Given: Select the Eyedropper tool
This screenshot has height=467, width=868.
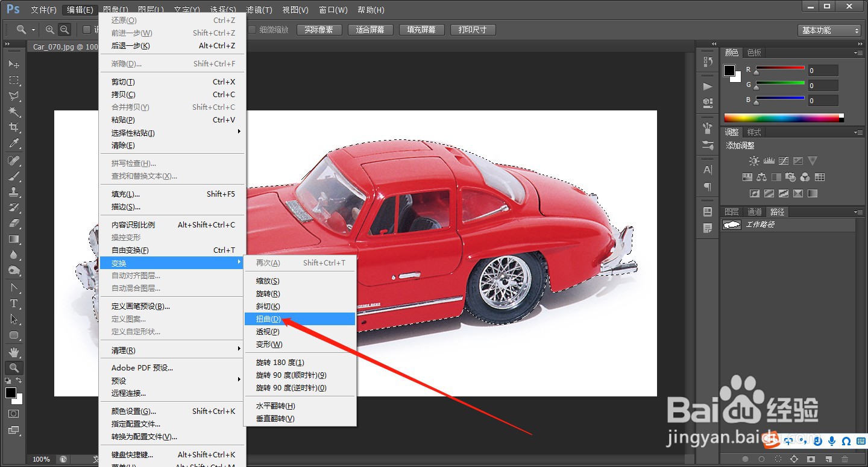Looking at the screenshot, I should coord(14,143).
